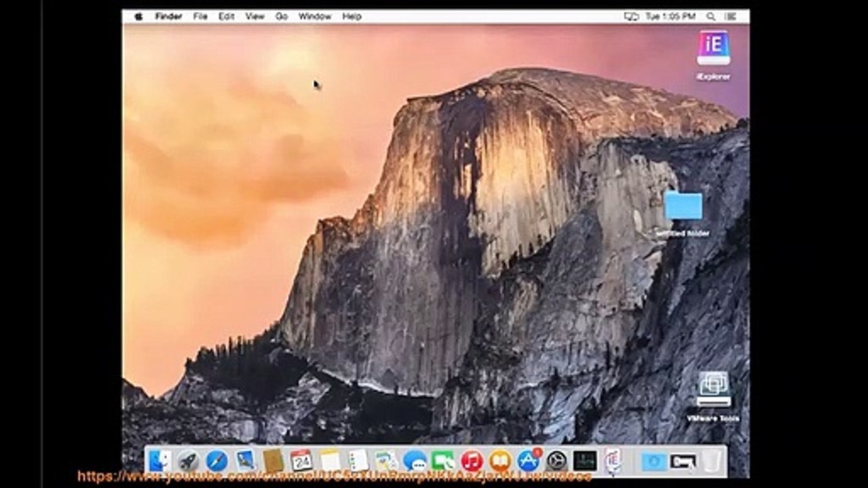
Task: Open the Edit menu
Action: [226, 16]
